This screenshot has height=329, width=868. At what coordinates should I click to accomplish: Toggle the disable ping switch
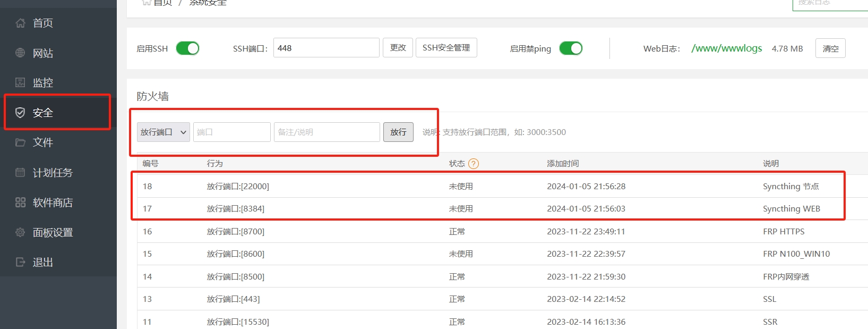[571, 48]
